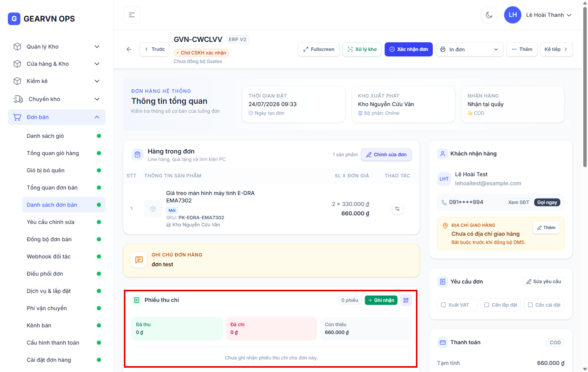588x372 pixels.
Task: Click the product row action settings icon
Action: pyautogui.click(x=397, y=209)
